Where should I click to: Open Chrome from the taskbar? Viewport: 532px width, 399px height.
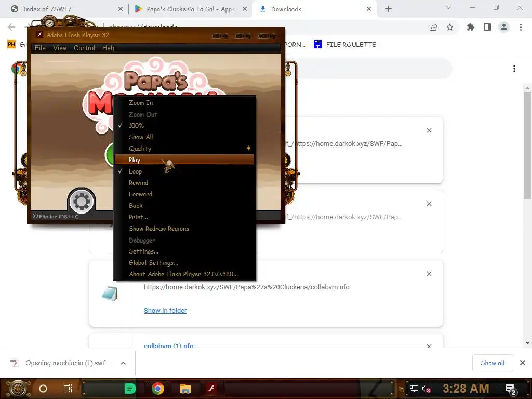(158, 389)
